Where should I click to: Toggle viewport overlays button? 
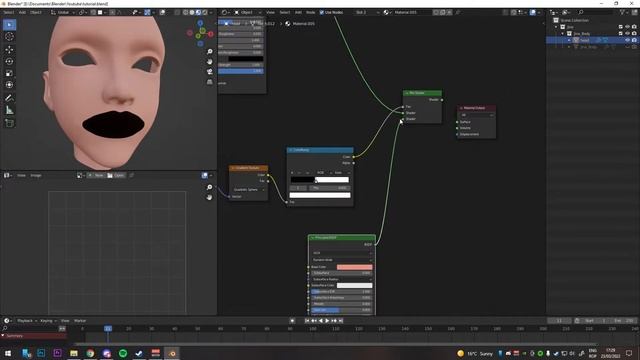pos(162,13)
